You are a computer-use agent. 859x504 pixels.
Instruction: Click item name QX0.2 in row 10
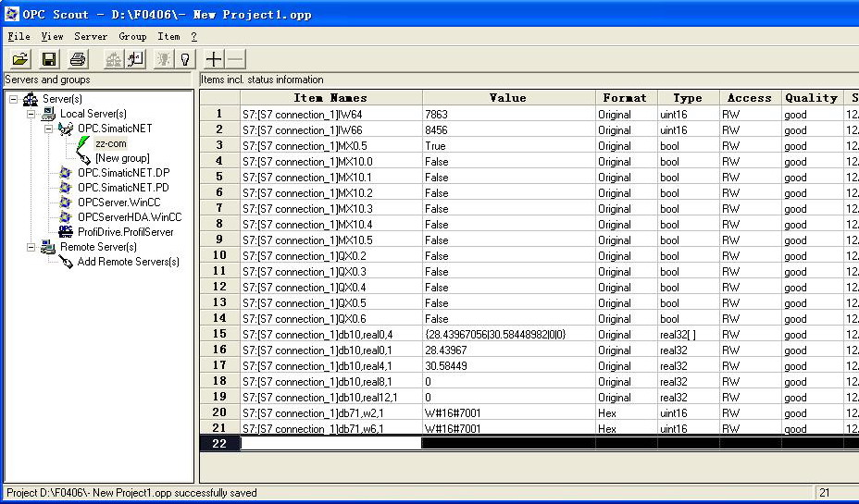tap(305, 255)
